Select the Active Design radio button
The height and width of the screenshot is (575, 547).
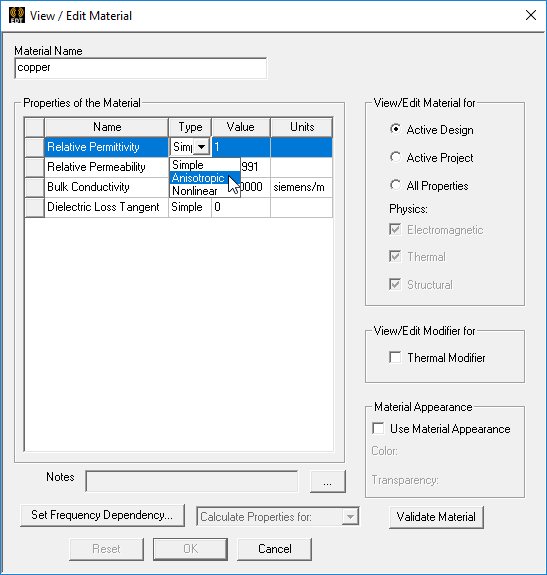395,129
